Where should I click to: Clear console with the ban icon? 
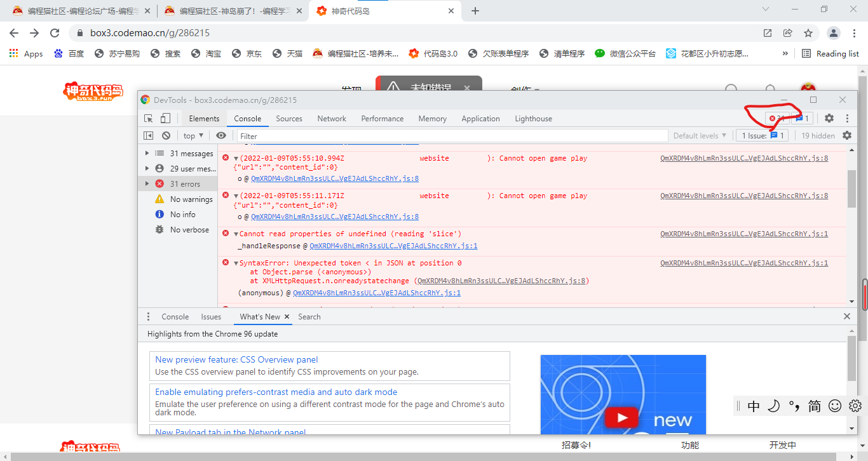click(x=166, y=135)
